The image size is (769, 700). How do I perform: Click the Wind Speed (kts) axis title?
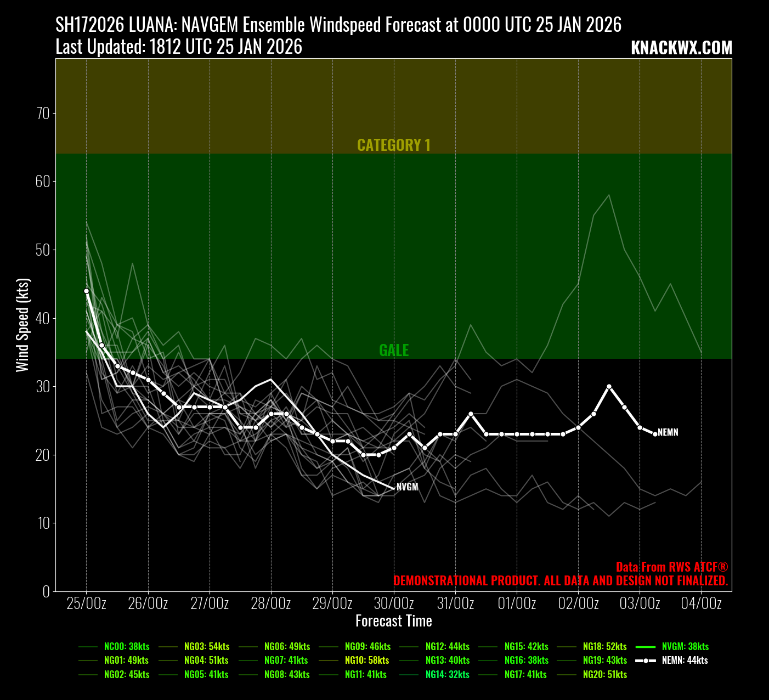click(x=22, y=325)
